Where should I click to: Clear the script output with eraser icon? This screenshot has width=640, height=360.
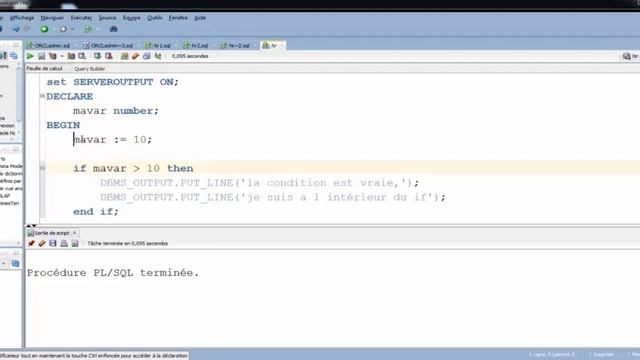(x=42, y=243)
